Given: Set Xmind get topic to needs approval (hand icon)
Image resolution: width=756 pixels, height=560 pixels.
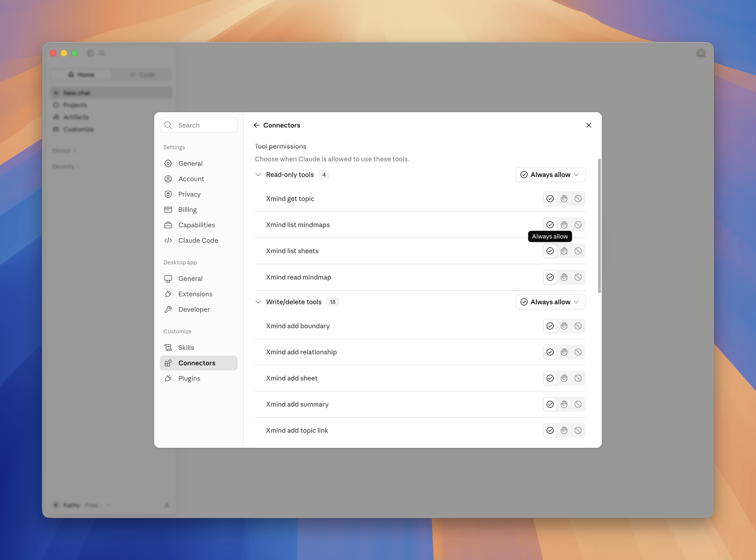Looking at the screenshot, I should 564,199.
